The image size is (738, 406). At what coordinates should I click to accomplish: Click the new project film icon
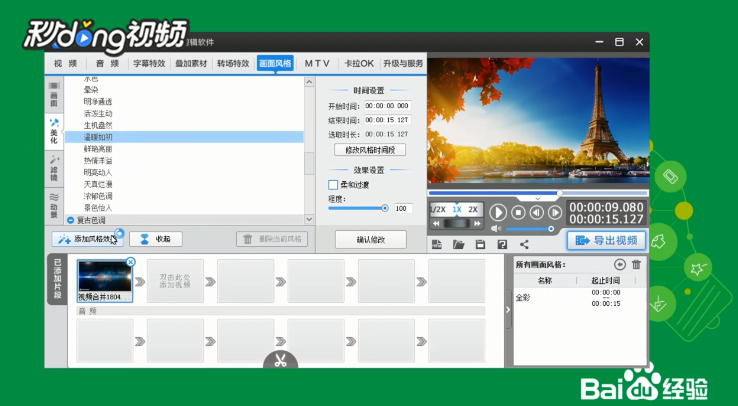pos(437,244)
